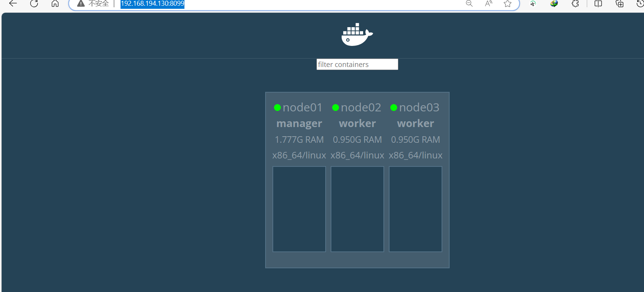
Task: Click the Docker whale logo
Action: [x=357, y=34]
